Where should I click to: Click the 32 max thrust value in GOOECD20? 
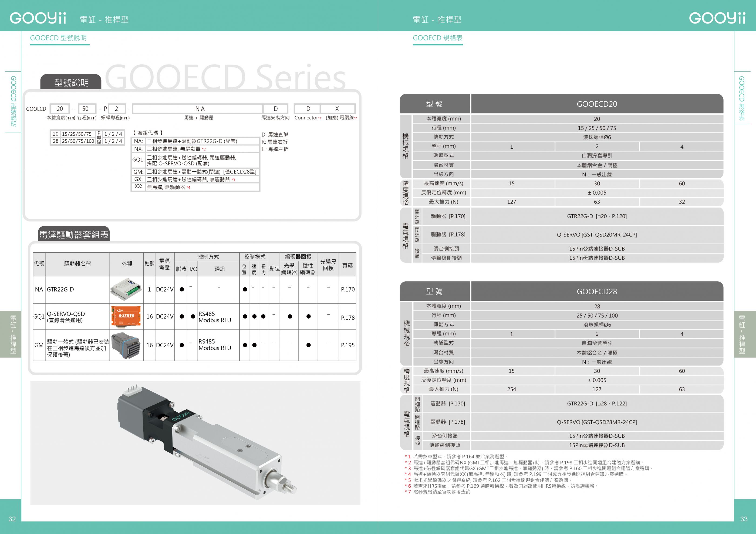[x=681, y=202]
